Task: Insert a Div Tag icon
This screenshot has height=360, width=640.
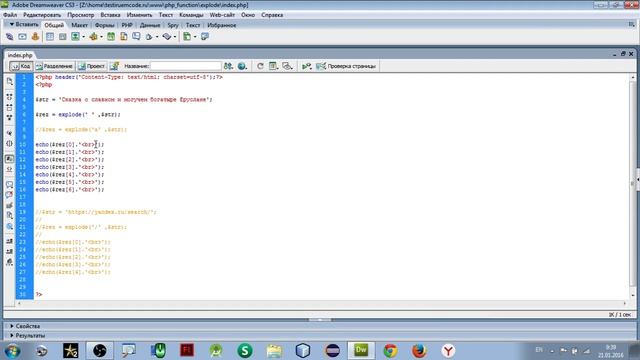Action: click(x=62, y=37)
